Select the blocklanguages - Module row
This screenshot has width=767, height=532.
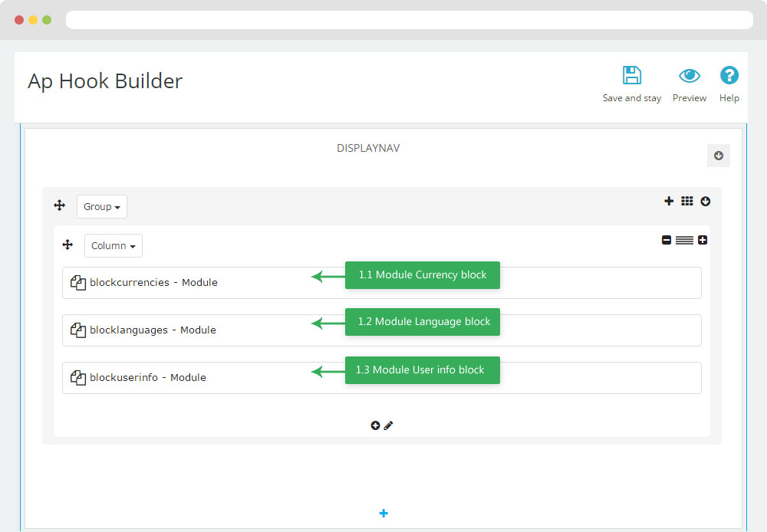click(381, 330)
